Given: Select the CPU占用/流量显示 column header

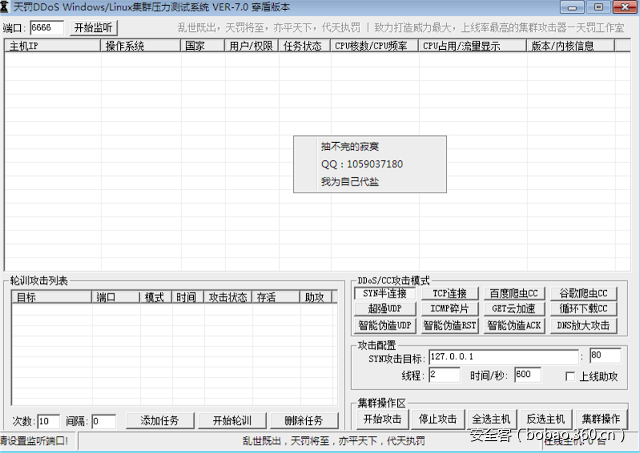Looking at the screenshot, I should [472, 46].
